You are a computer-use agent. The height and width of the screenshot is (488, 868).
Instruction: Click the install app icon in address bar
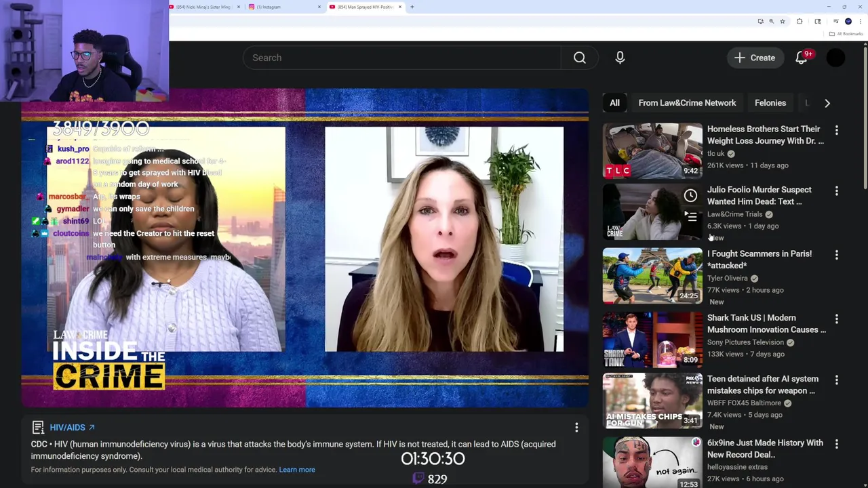click(760, 22)
